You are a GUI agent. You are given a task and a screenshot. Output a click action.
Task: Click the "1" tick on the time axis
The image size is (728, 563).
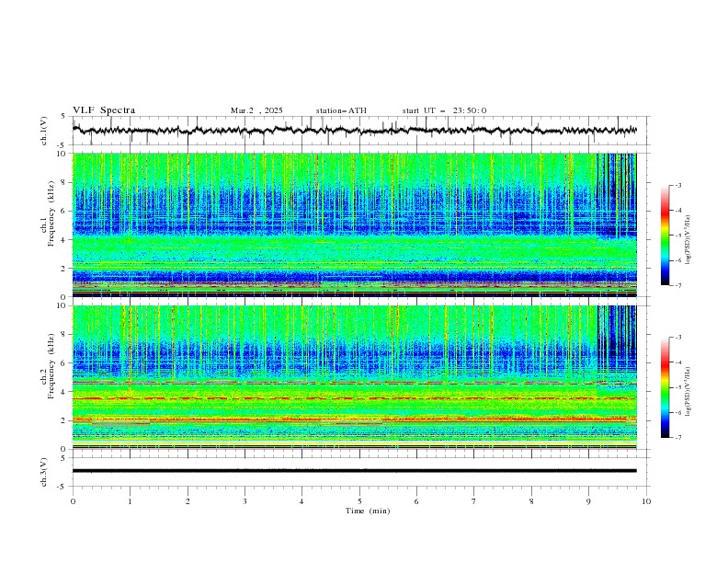coord(130,501)
